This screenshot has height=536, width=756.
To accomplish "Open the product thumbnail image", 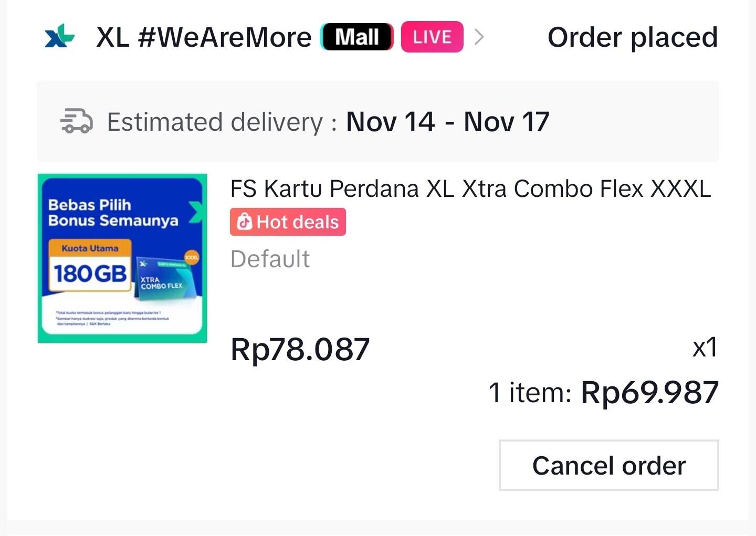I will click(122, 257).
